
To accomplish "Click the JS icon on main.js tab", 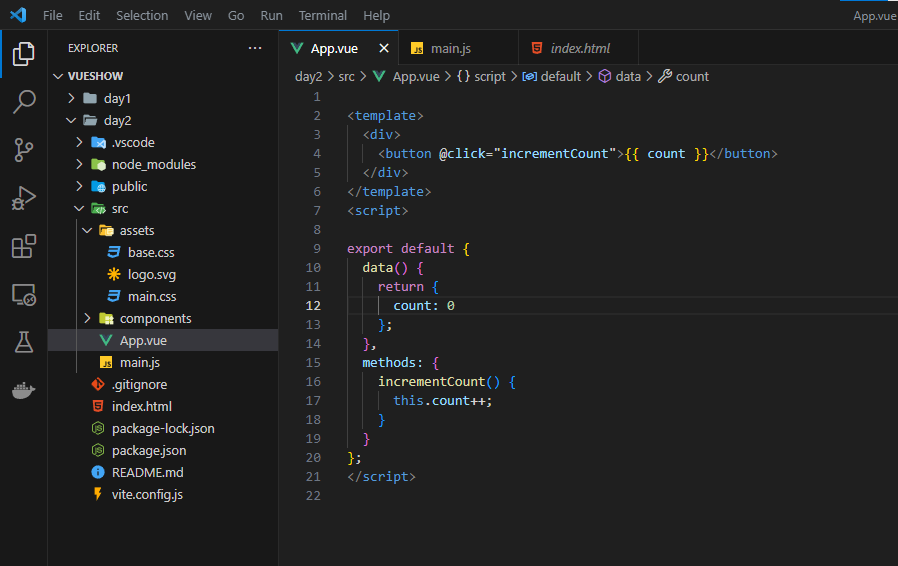I will (418, 49).
